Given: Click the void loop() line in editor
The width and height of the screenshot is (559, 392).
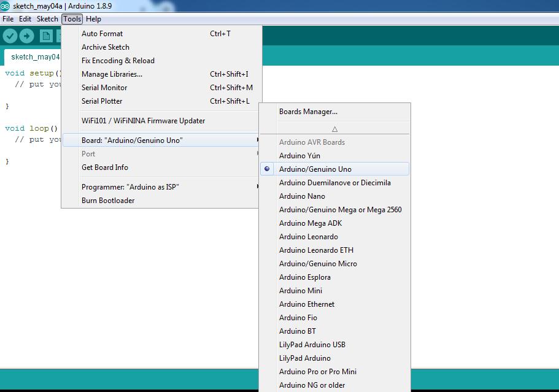Looking at the screenshot, I should [31, 128].
